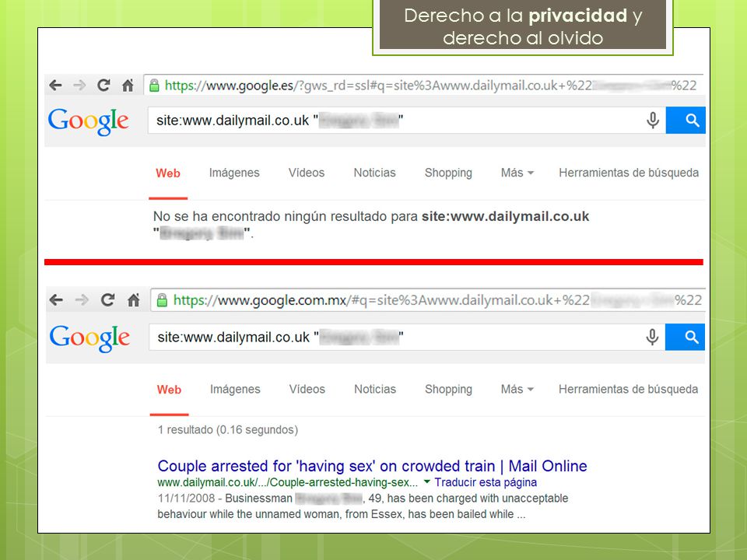Click the blue search button in the upper Google page
Image resolution: width=747 pixels, height=560 pixels.
686,121
